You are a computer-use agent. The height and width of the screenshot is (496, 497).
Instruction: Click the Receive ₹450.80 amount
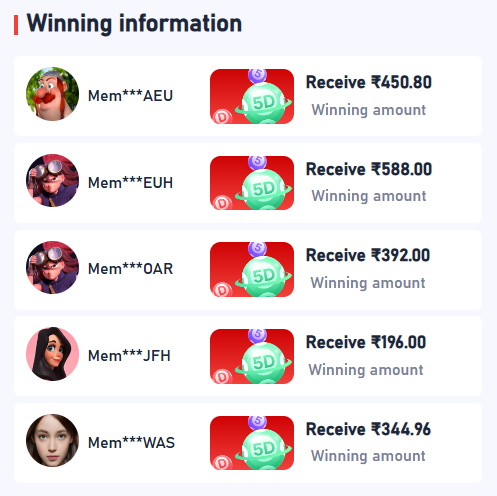click(369, 82)
